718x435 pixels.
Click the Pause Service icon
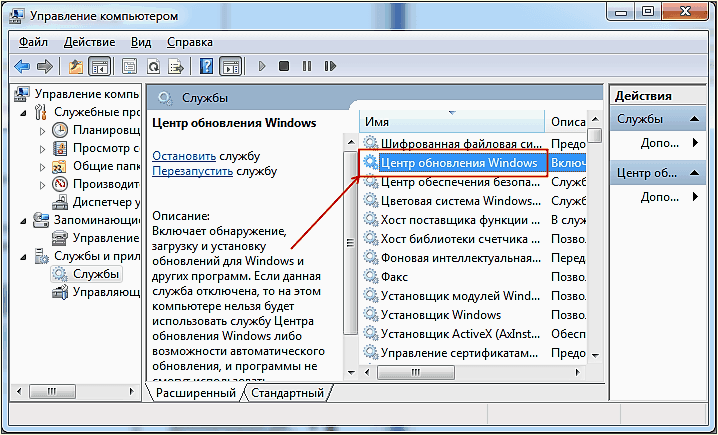pyautogui.click(x=307, y=66)
